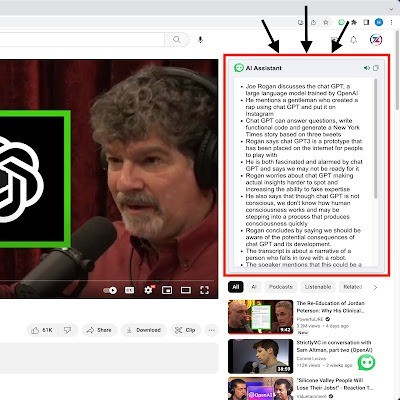This screenshot has width=400, height=400.
Task: Share this page from the address bar
Action: tap(313, 22)
